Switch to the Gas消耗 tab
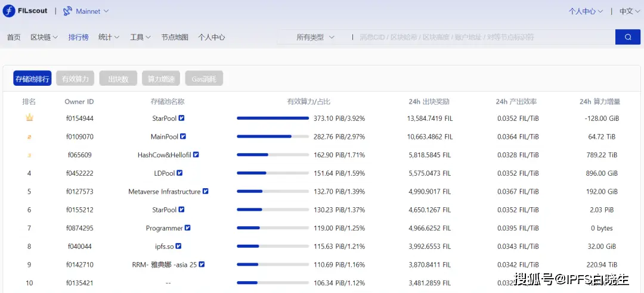644x293 pixels. coord(204,79)
